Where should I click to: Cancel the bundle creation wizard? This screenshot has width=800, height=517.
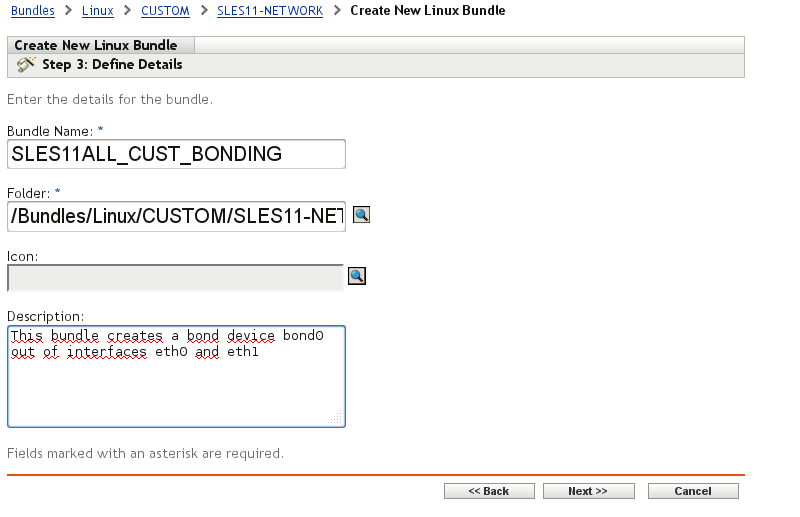[x=693, y=491]
